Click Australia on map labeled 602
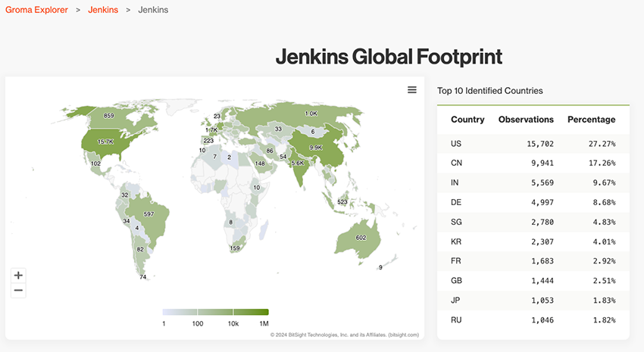 tap(361, 238)
